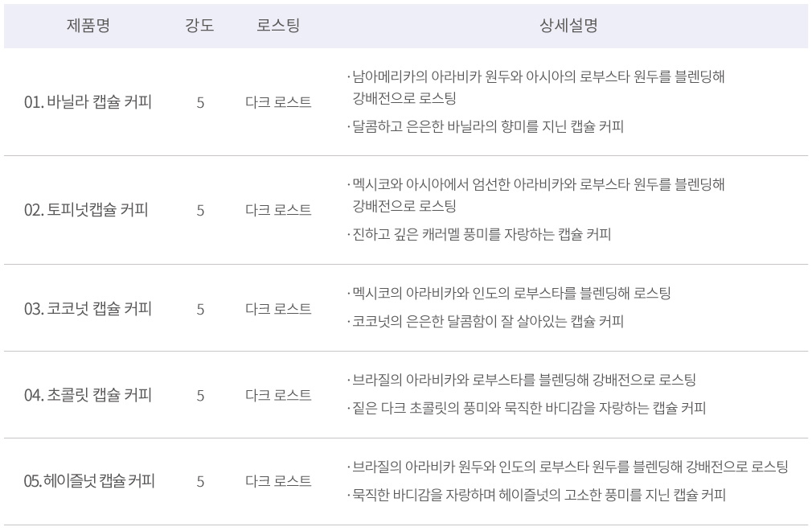Click 다크 로스트 in the 토피넛 row
The image size is (812, 531).
click(x=278, y=210)
